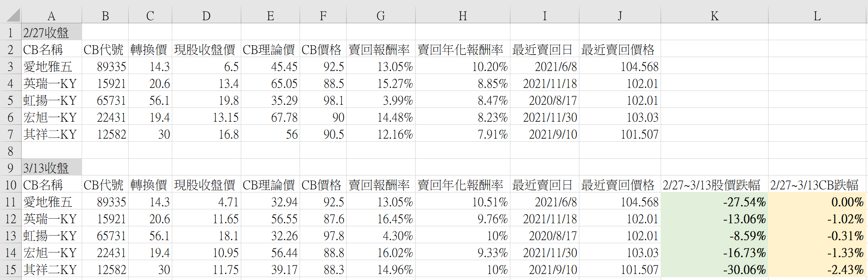Click CB名稱 header in row 2
This screenshot has width=868, height=280.
(51, 49)
